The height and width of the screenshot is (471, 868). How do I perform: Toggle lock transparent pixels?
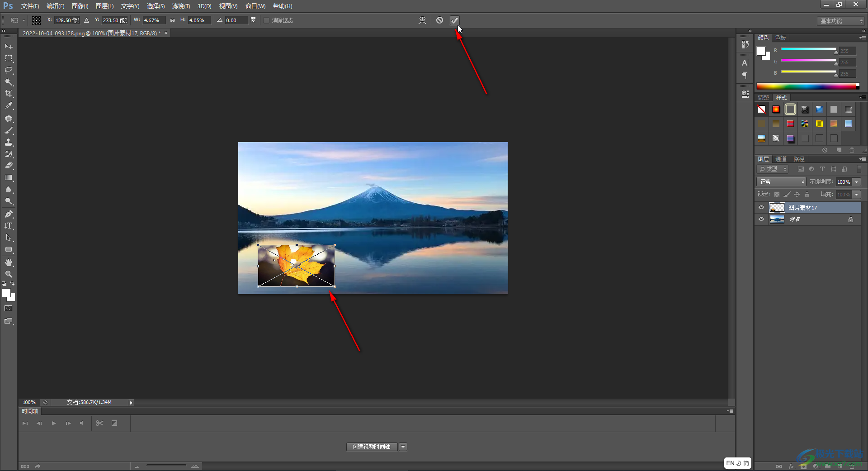pyautogui.click(x=777, y=195)
